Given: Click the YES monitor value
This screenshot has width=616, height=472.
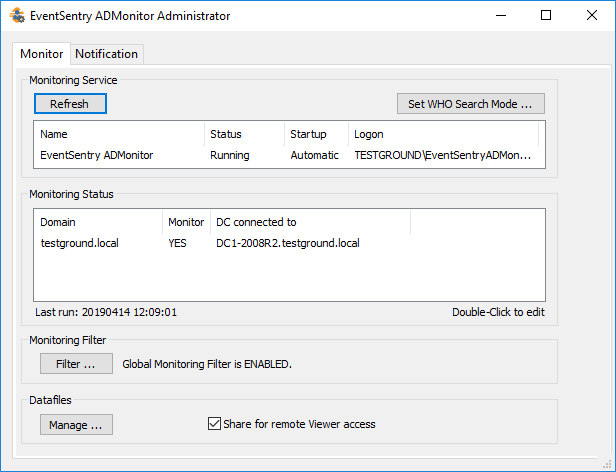Looking at the screenshot, I should (x=178, y=243).
